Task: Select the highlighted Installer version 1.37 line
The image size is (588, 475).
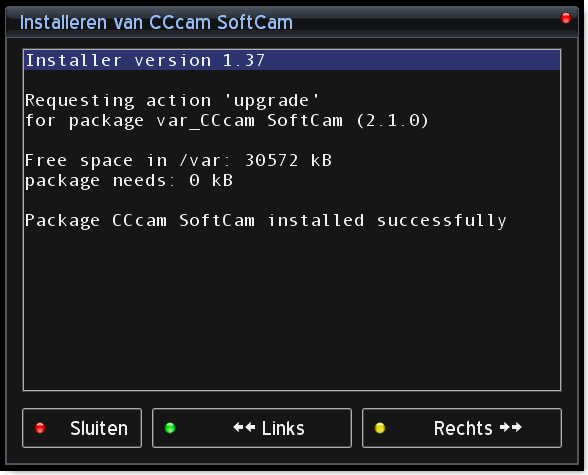Action: (292, 61)
